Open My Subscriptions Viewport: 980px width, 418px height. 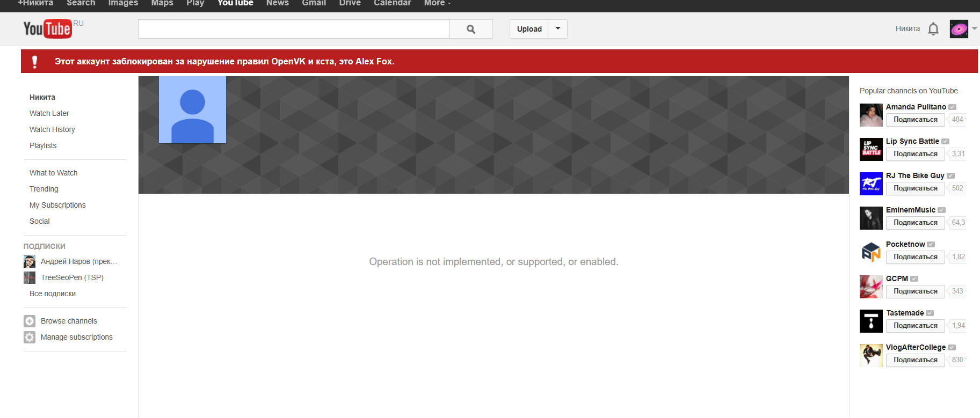[57, 205]
